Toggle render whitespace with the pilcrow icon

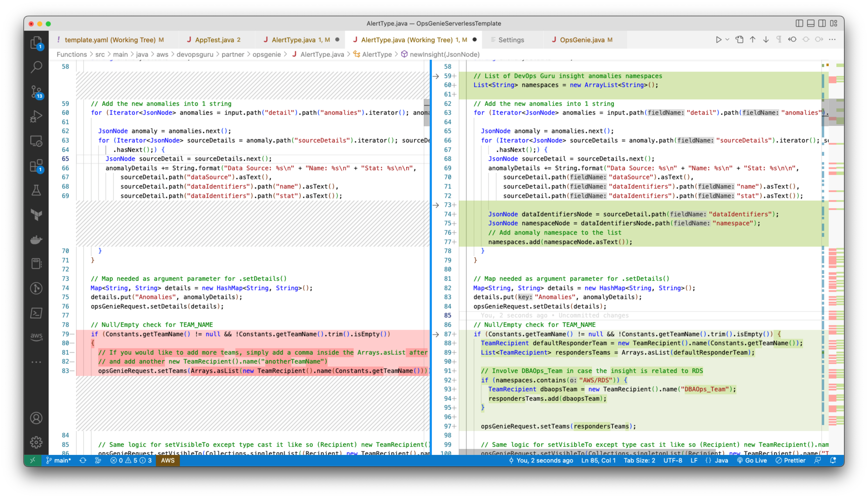(779, 40)
